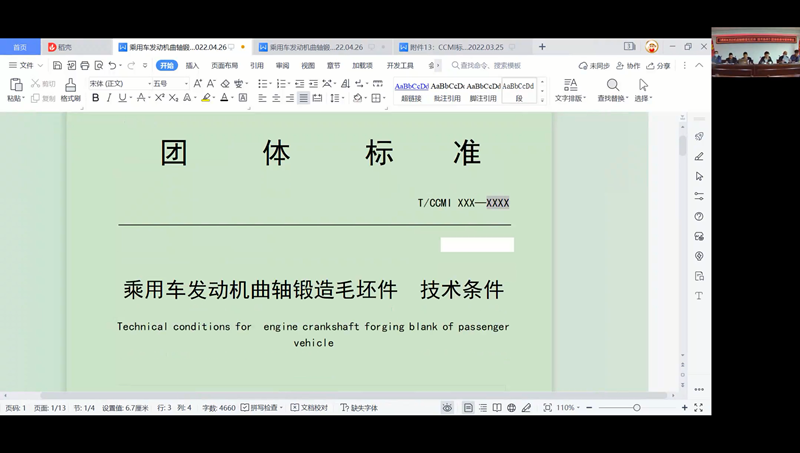Apply Italic formatting

tap(109, 98)
